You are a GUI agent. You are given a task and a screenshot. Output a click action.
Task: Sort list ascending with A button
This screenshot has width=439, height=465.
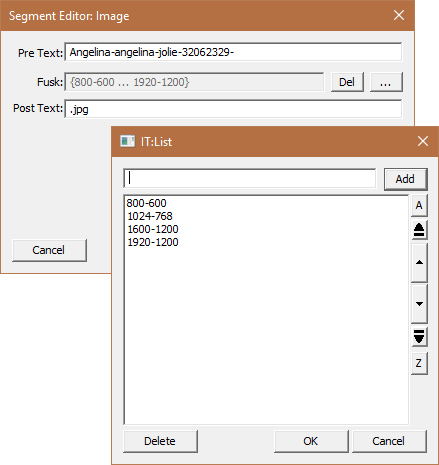point(419,205)
